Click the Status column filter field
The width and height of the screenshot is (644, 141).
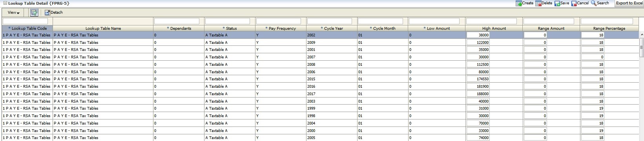pos(227,21)
